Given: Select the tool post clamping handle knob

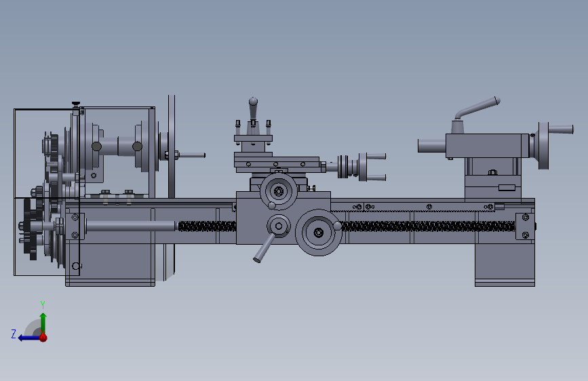Looking at the screenshot, I should (253, 102).
